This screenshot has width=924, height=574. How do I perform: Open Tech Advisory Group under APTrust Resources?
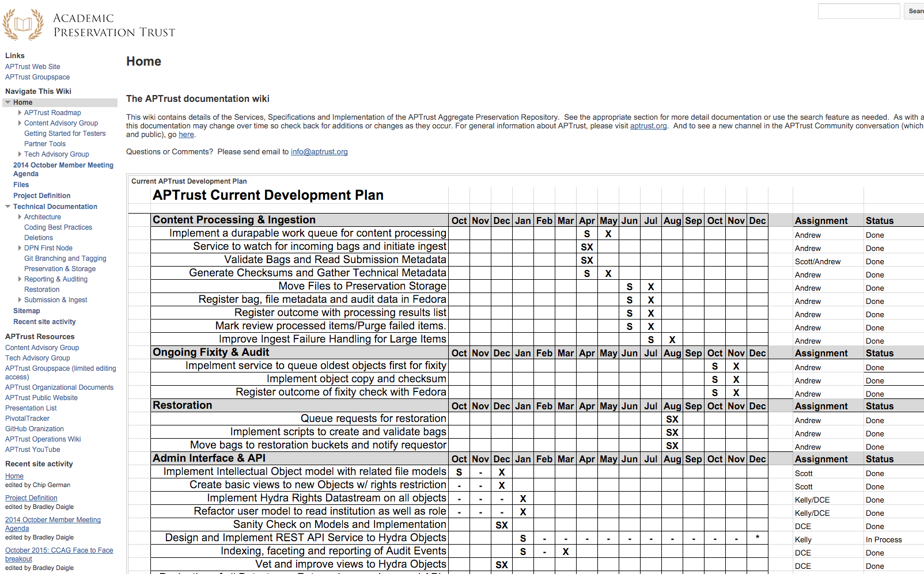(37, 358)
